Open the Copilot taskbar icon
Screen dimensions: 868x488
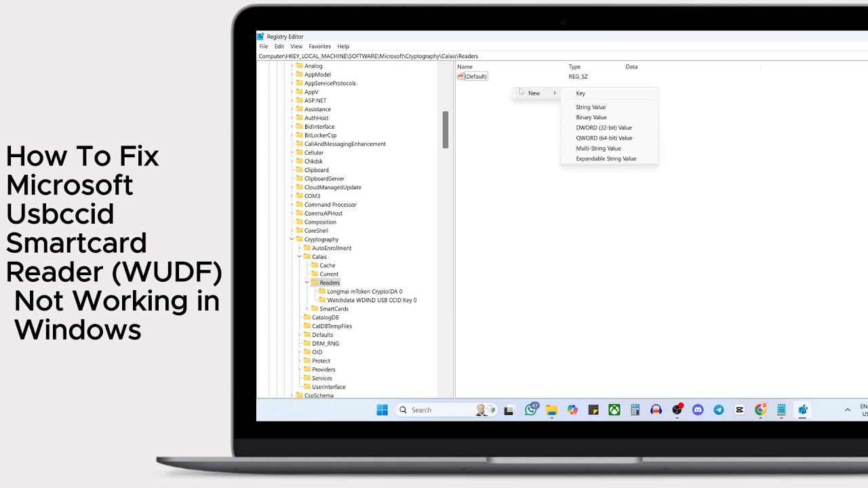tap(572, 410)
